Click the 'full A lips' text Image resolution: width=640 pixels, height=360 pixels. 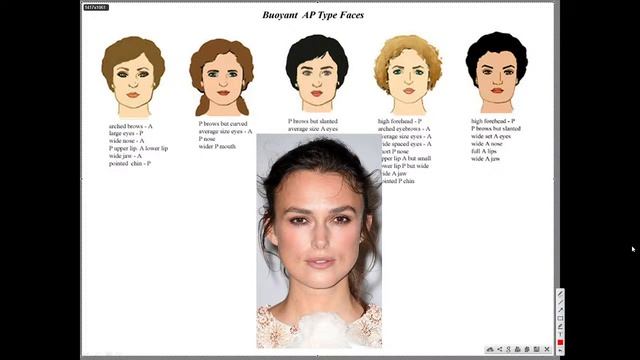click(484, 151)
